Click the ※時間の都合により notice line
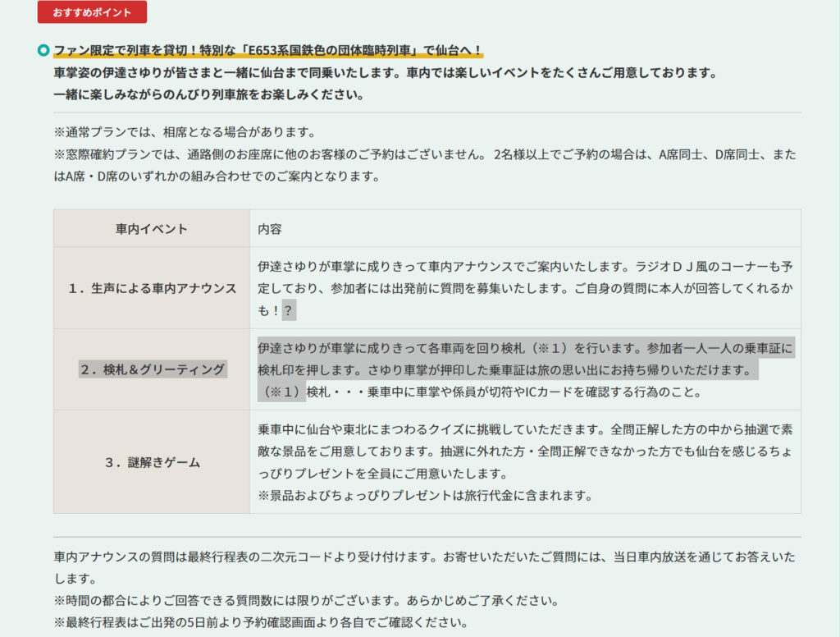 (307, 600)
